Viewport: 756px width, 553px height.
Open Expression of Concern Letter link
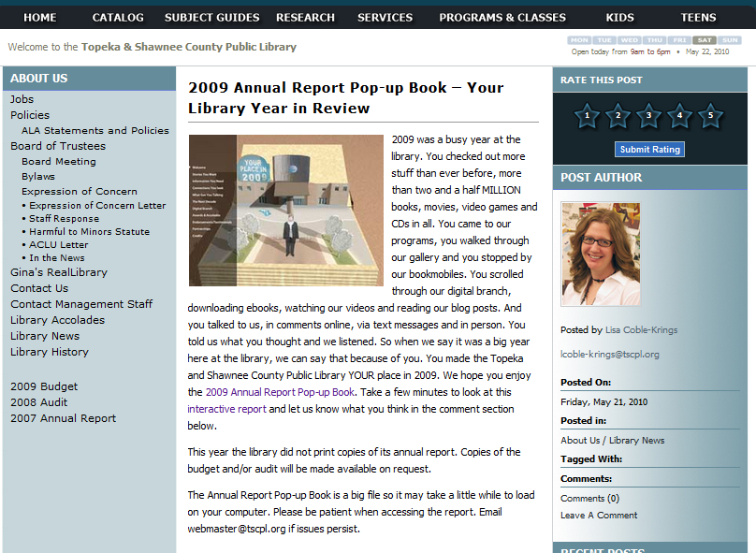(97, 205)
